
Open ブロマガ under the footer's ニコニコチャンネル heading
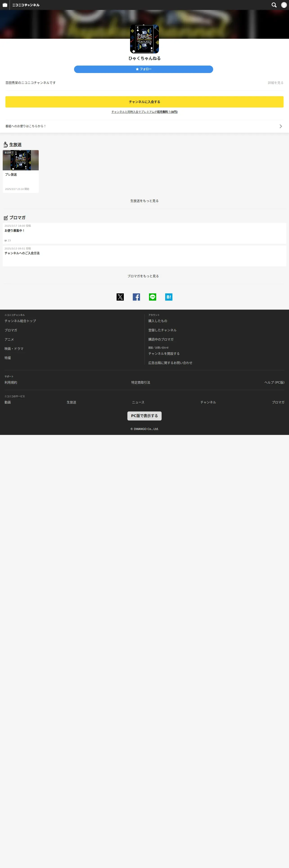tap(11, 330)
